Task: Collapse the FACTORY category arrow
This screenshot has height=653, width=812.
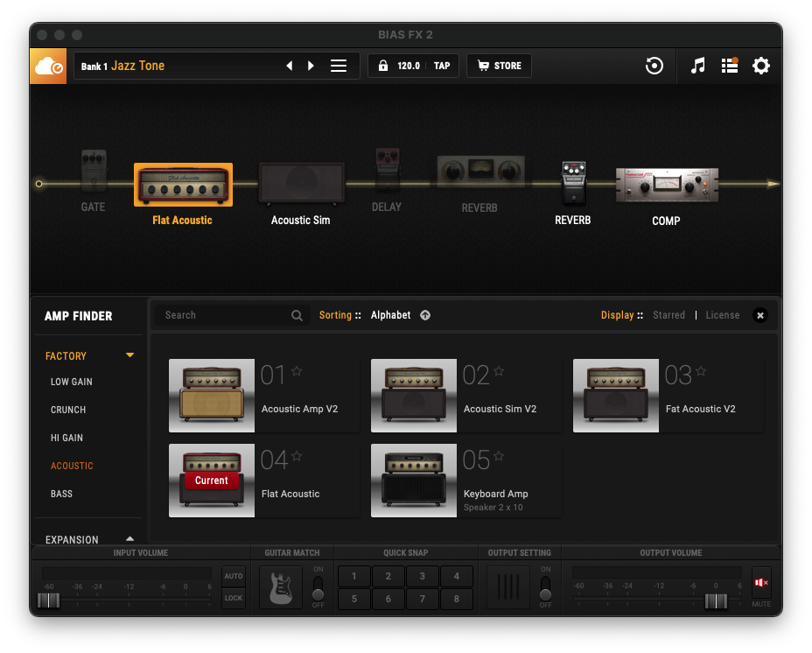Action: click(x=130, y=355)
